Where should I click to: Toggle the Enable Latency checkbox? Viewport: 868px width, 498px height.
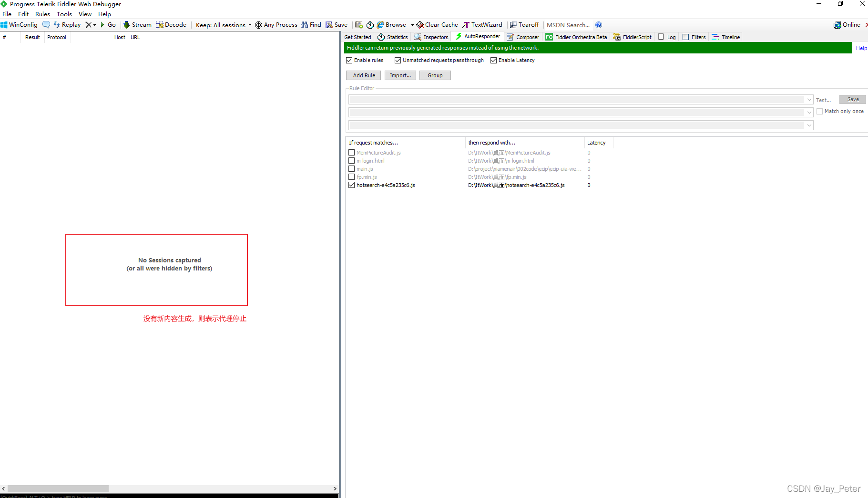(493, 61)
